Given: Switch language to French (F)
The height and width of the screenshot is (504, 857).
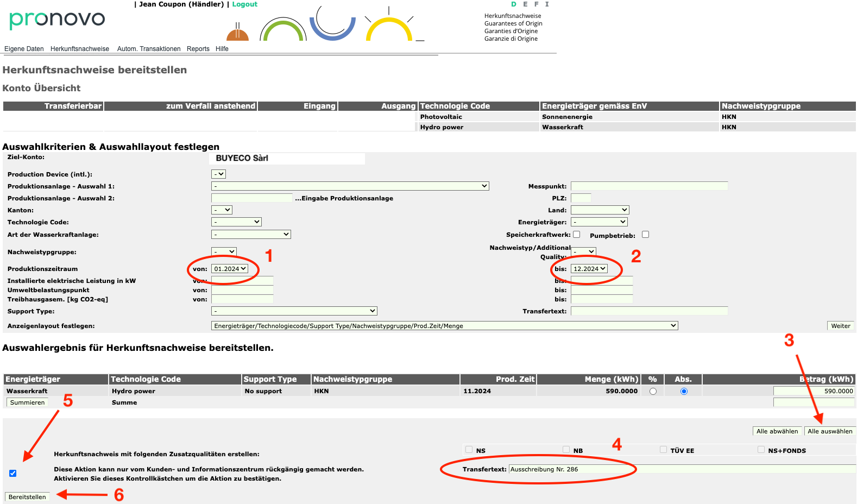Looking at the screenshot, I should (536, 4).
